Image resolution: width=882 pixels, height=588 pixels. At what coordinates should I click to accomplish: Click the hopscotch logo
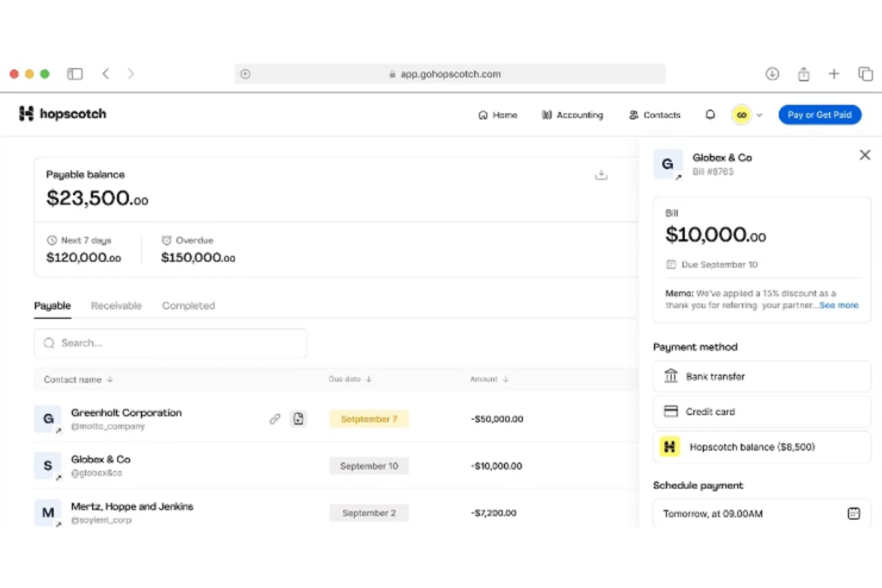tap(63, 114)
